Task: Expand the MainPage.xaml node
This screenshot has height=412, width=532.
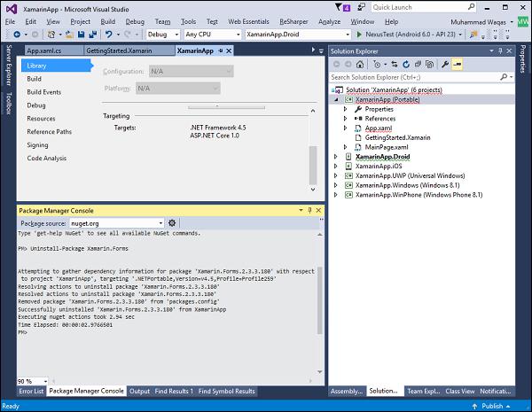Action: (345, 147)
